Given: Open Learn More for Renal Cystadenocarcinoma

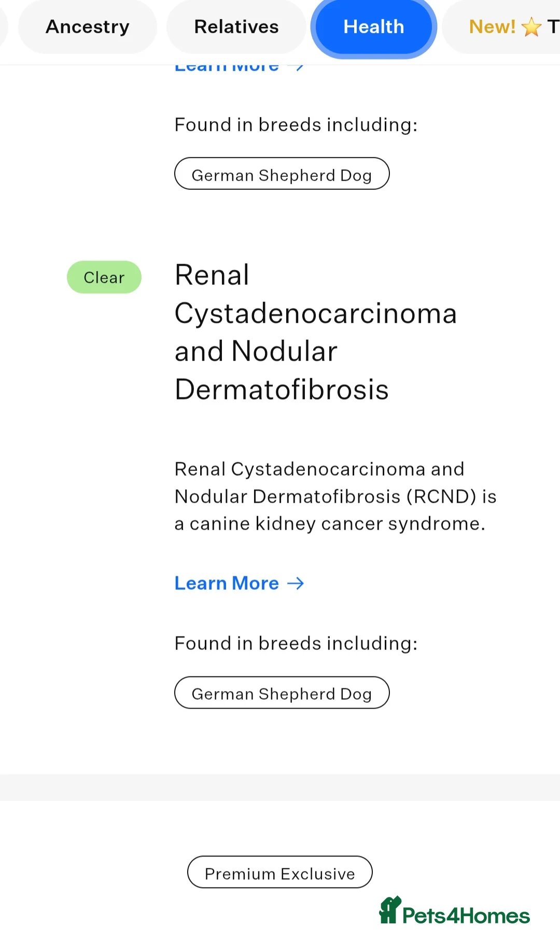Looking at the screenshot, I should [x=227, y=583].
